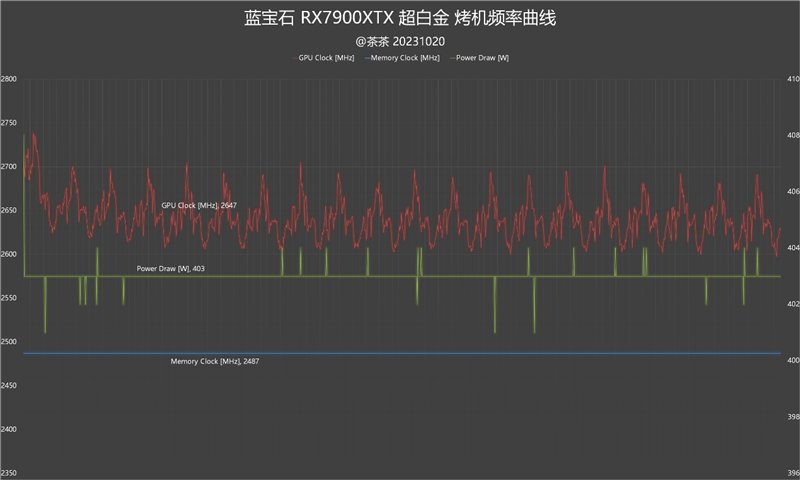The width and height of the screenshot is (800, 480).
Task: Click the 400 right axis label
Action: click(791, 360)
